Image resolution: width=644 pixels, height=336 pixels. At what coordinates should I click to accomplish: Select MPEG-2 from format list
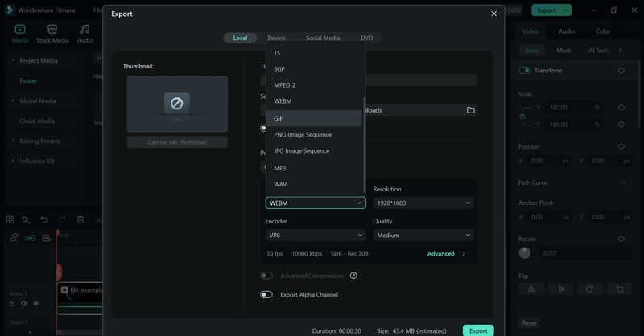pos(314,85)
